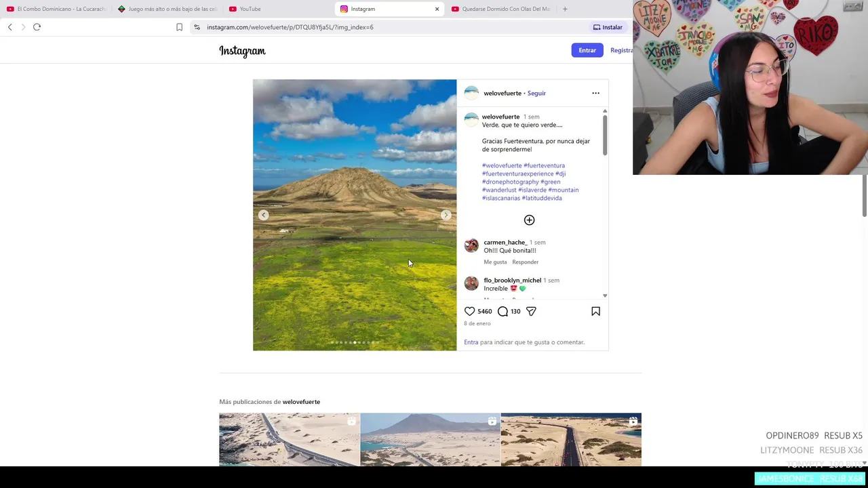Click the Entrar button

tap(587, 50)
